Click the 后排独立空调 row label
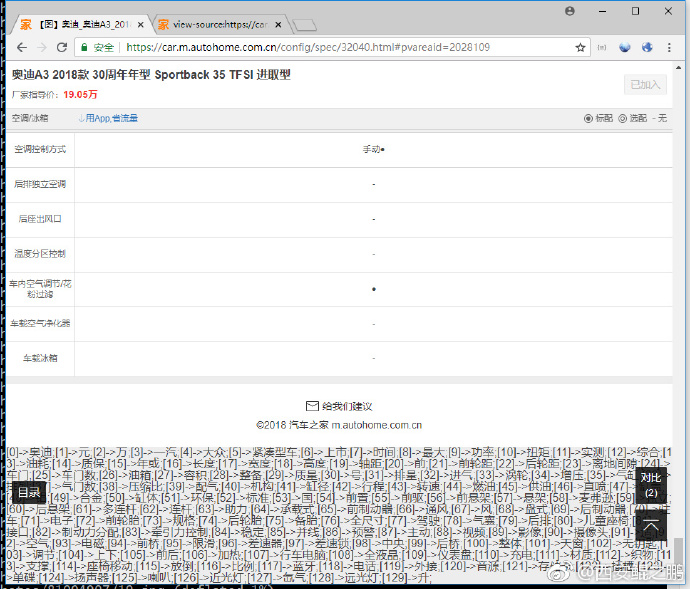Image resolution: width=690 pixels, height=589 pixels. pos(40,184)
